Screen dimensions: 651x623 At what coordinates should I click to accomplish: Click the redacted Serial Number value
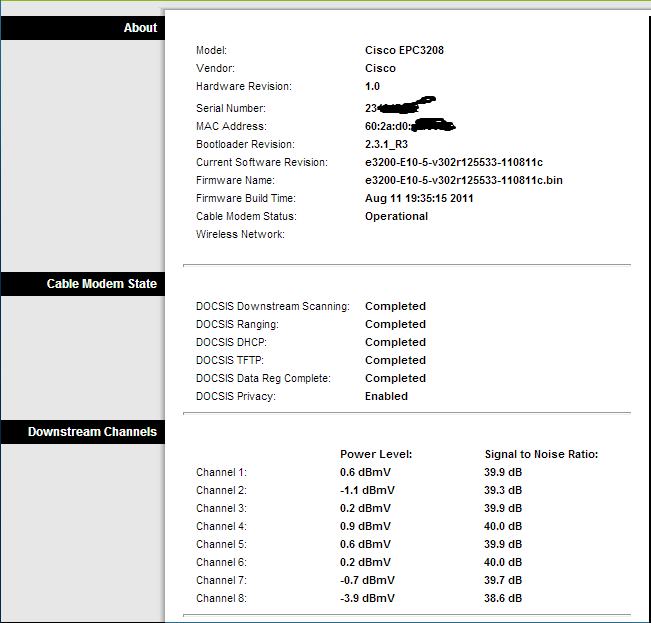click(x=399, y=107)
